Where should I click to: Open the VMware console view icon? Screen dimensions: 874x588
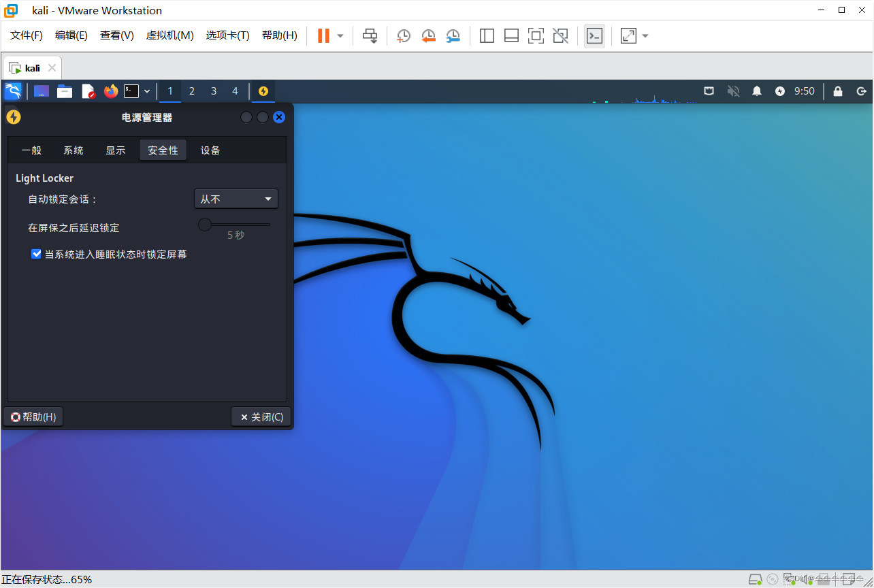pos(594,35)
